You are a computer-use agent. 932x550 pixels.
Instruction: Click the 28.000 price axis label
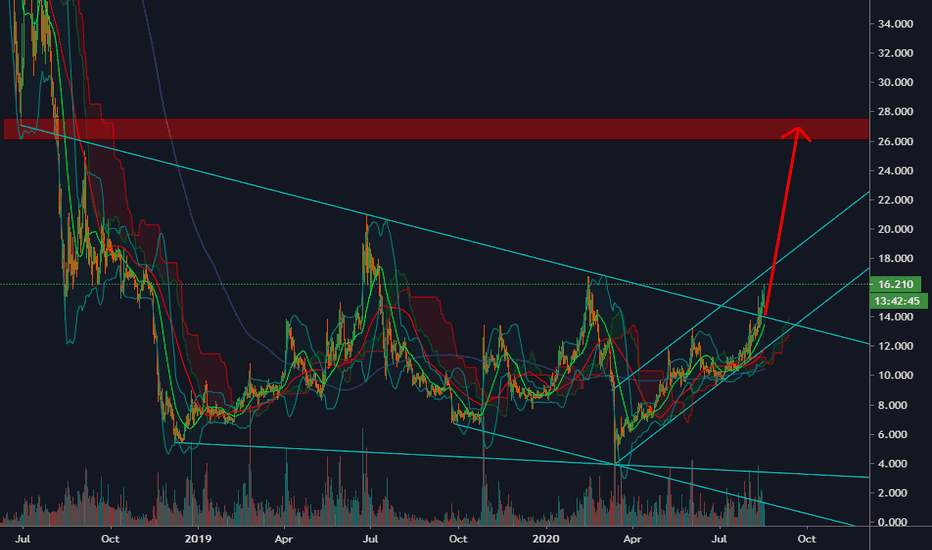coord(895,112)
